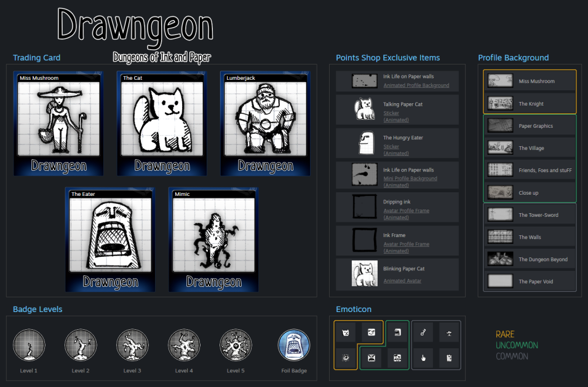Select the Level 5 eye-tree badge
The image size is (588, 387).
236,345
